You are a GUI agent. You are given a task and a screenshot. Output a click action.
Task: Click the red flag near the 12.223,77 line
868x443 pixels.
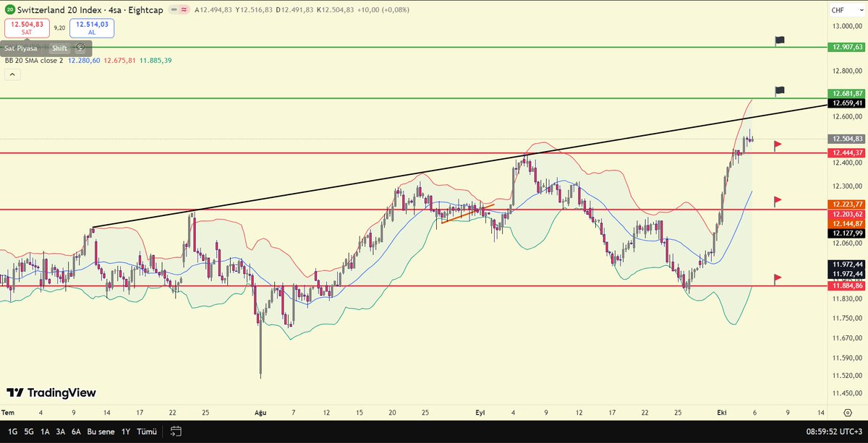[778, 200]
